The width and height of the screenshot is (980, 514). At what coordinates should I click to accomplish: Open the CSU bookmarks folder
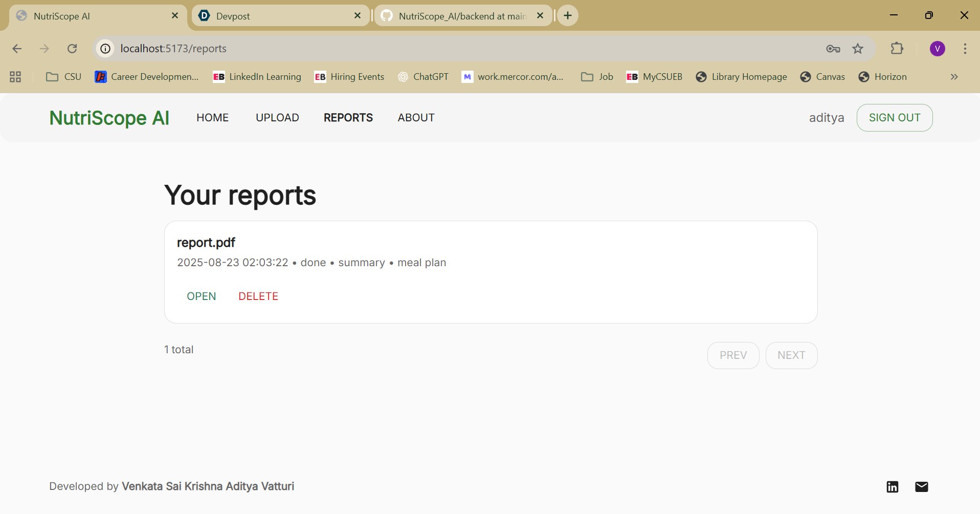64,77
